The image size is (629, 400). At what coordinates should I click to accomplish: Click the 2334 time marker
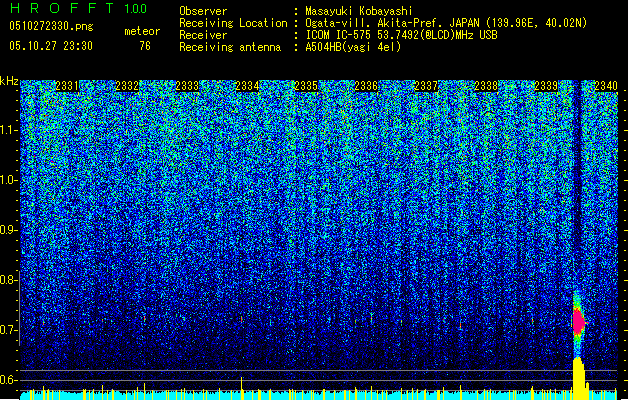(247, 86)
